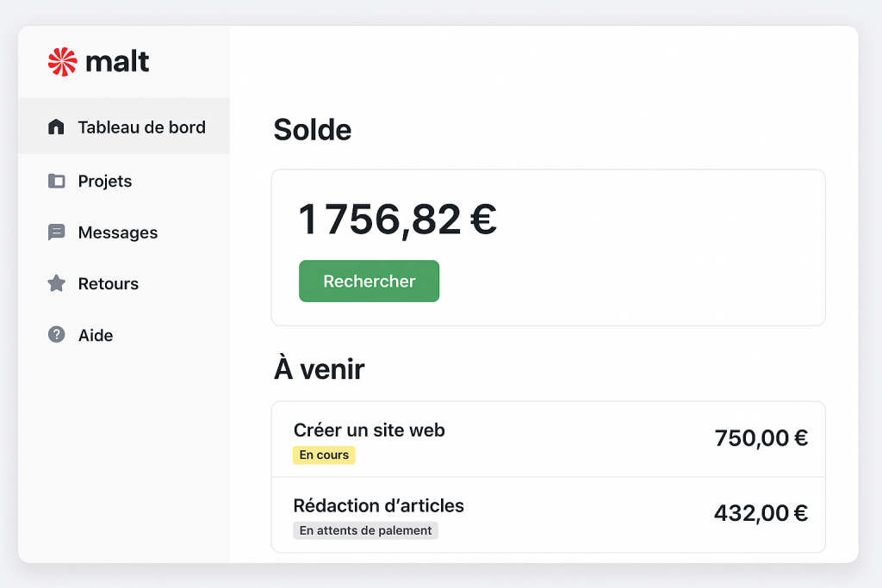Open the Rédaction d'articles project title
This screenshot has height=588, width=882.
(x=379, y=505)
